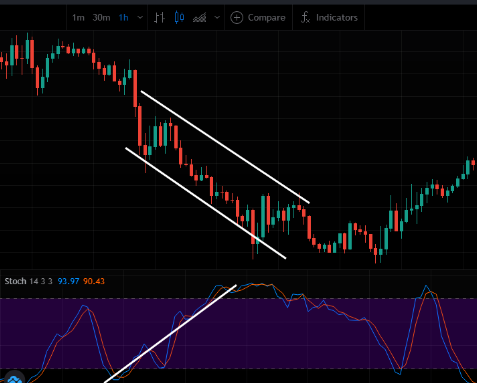Click the Compare plus icon

pos(237,18)
